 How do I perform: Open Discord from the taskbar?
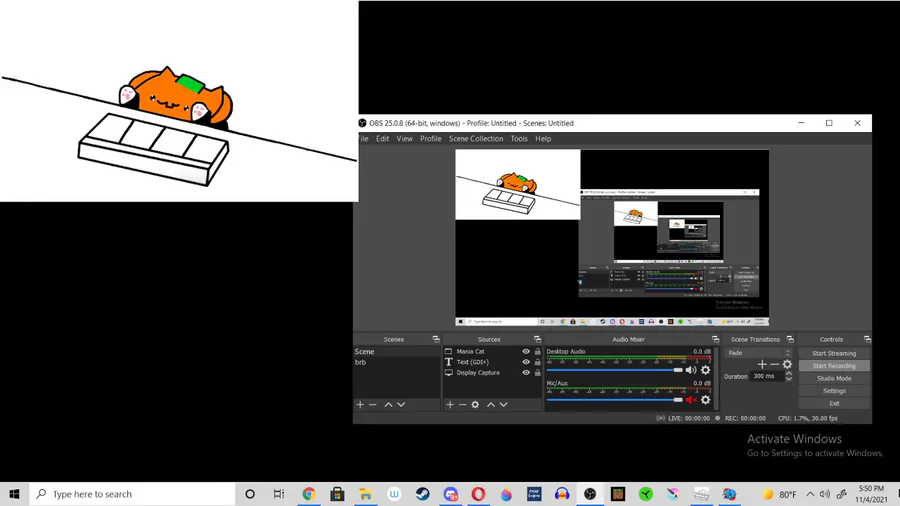coord(451,494)
